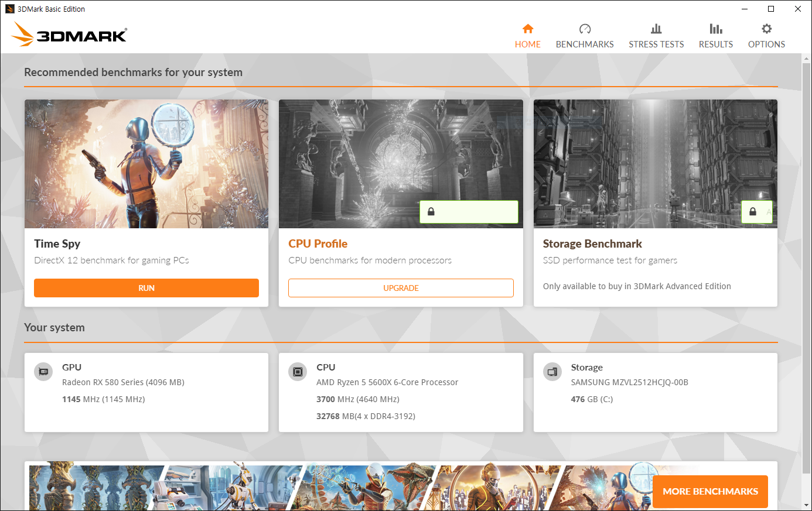Open the Home tab house icon
This screenshot has height=511, width=812.
coord(528,29)
